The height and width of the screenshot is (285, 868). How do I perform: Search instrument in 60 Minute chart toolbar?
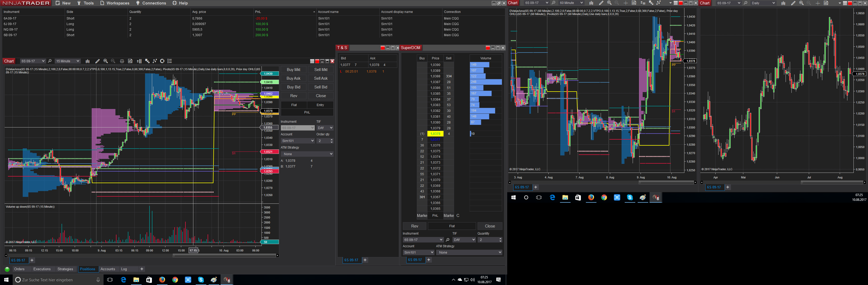click(x=553, y=3)
